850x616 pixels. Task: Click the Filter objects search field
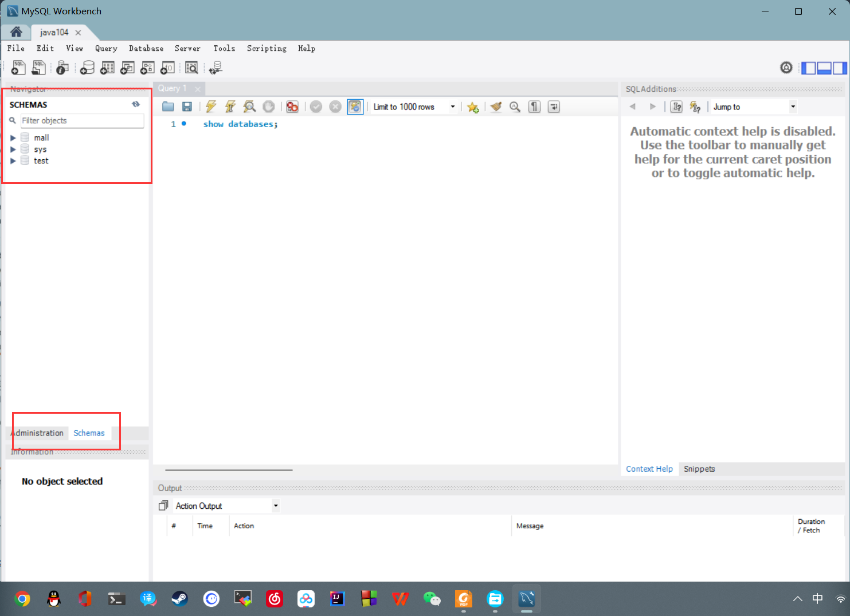[x=82, y=120]
